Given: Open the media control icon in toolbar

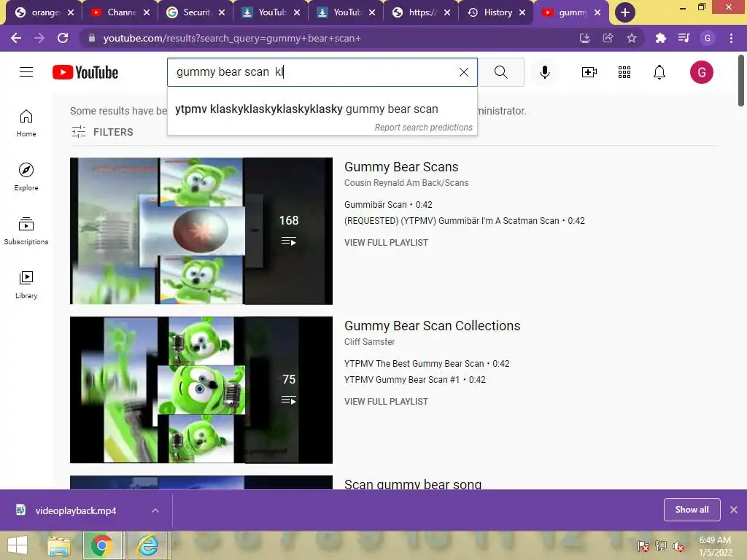Looking at the screenshot, I should tap(684, 38).
